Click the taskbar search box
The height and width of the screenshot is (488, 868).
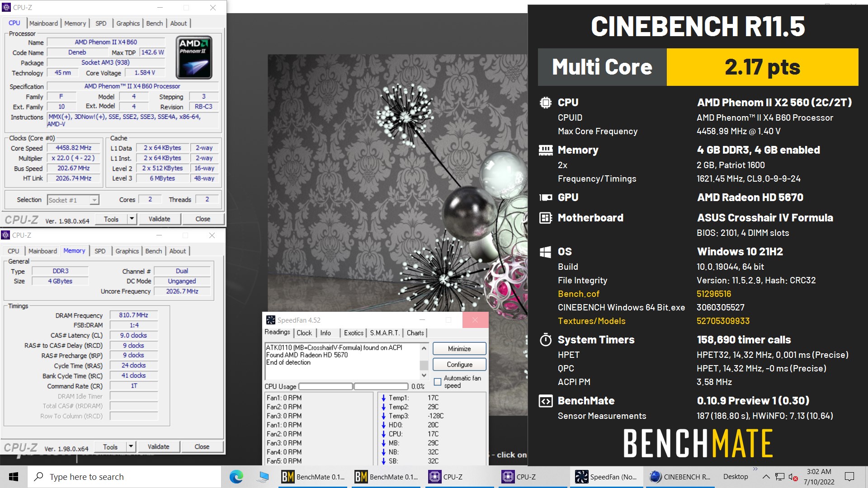pos(124,477)
